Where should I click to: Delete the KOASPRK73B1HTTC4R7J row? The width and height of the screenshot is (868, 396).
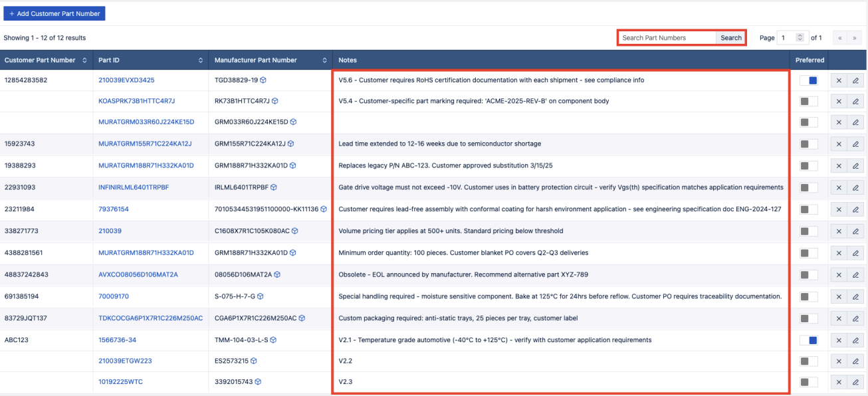coord(839,102)
